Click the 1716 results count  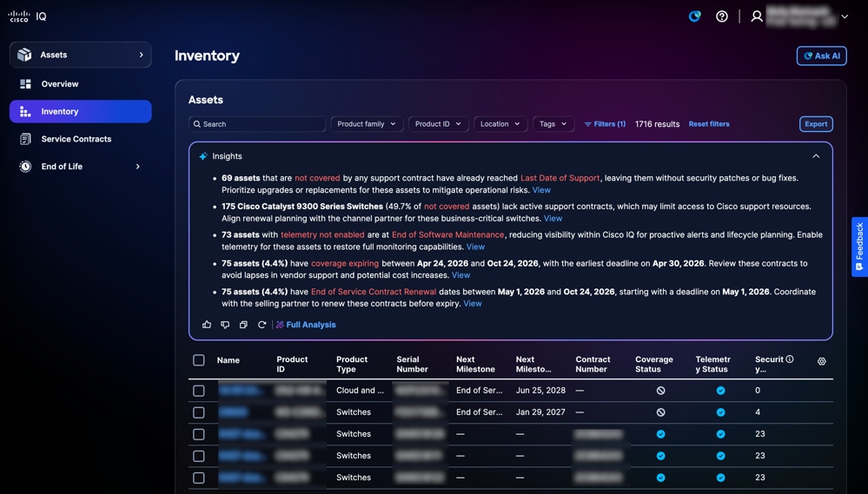657,124
